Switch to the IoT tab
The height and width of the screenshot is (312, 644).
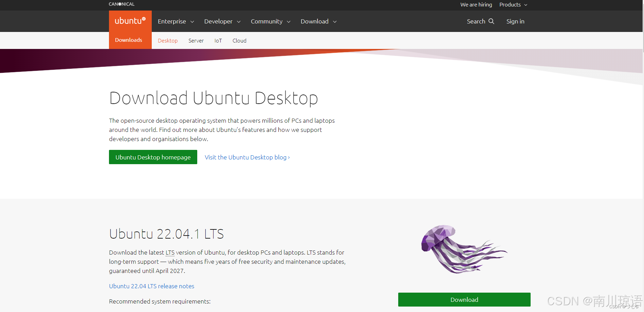point(218,41)
